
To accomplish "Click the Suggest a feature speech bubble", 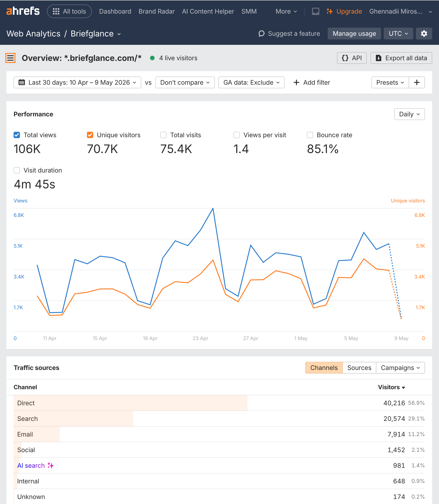I will [x=261, y=34].
